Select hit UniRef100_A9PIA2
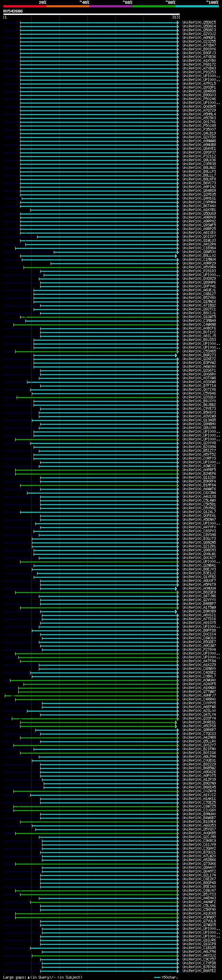Screen dimensions: 222x980 click(x=199, y=187)
